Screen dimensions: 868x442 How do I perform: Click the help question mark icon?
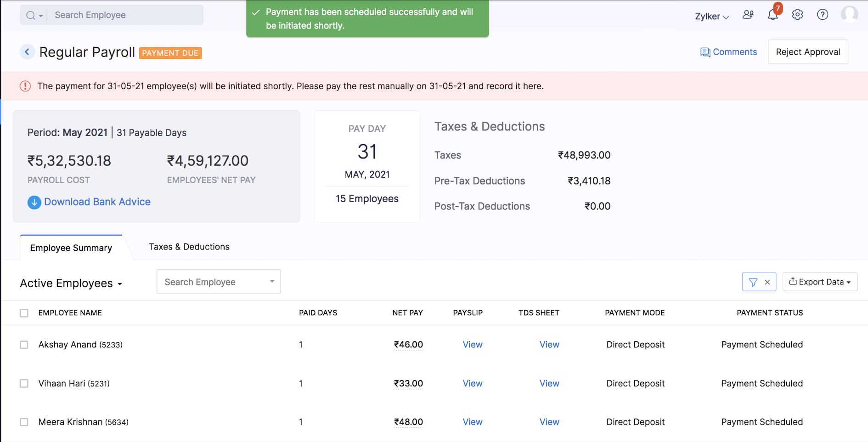pyautogui.click(x=822, y=15)
